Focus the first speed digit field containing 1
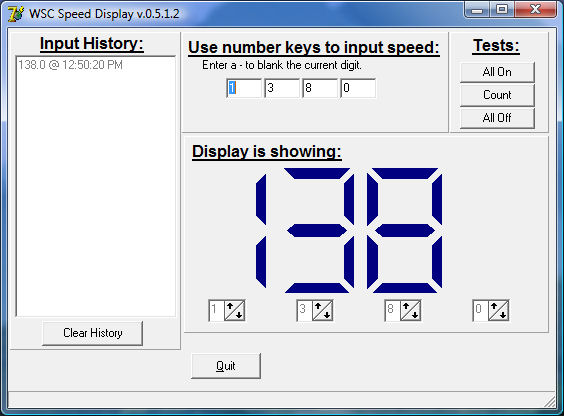Image resolution: width=564 pixels, height=416 pixels. 244,88
